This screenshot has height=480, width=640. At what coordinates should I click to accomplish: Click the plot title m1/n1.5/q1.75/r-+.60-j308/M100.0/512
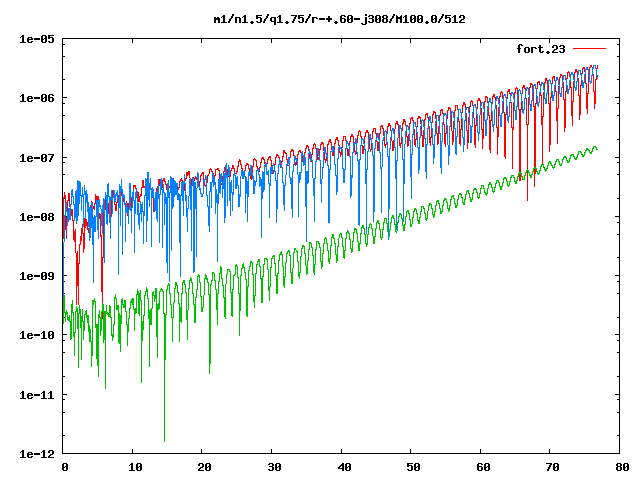point(340,19)
